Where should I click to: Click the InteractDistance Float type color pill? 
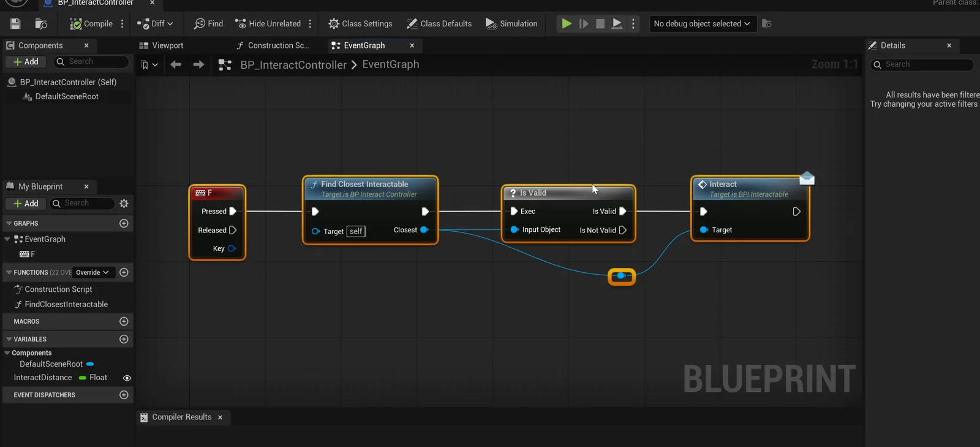(x=83, y=378)
